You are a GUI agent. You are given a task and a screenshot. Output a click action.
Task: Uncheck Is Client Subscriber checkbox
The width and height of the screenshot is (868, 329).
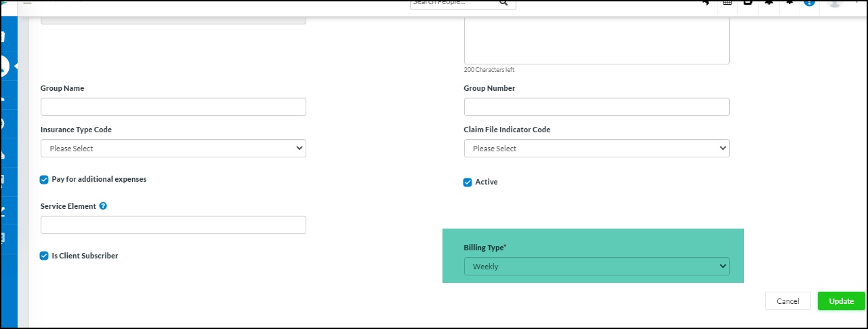tap(45, 256)
